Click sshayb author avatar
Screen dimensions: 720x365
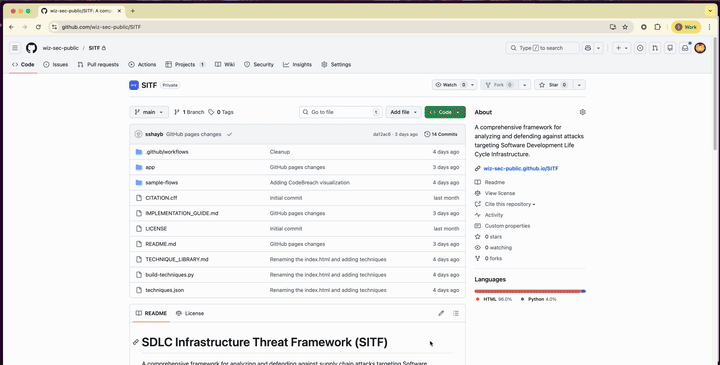click(138, 134)
